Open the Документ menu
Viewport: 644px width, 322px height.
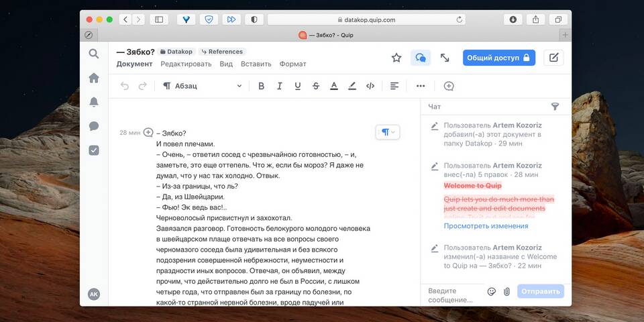(134, 64)
